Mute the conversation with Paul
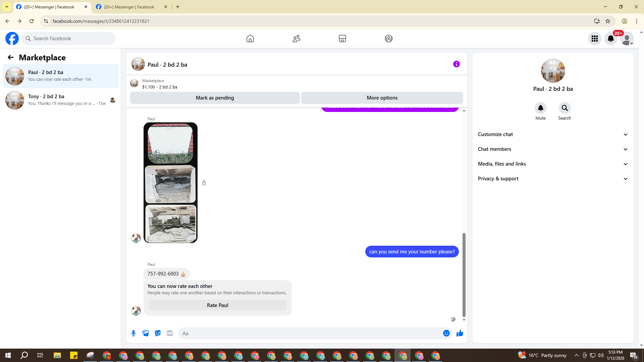 pos(540,108)
